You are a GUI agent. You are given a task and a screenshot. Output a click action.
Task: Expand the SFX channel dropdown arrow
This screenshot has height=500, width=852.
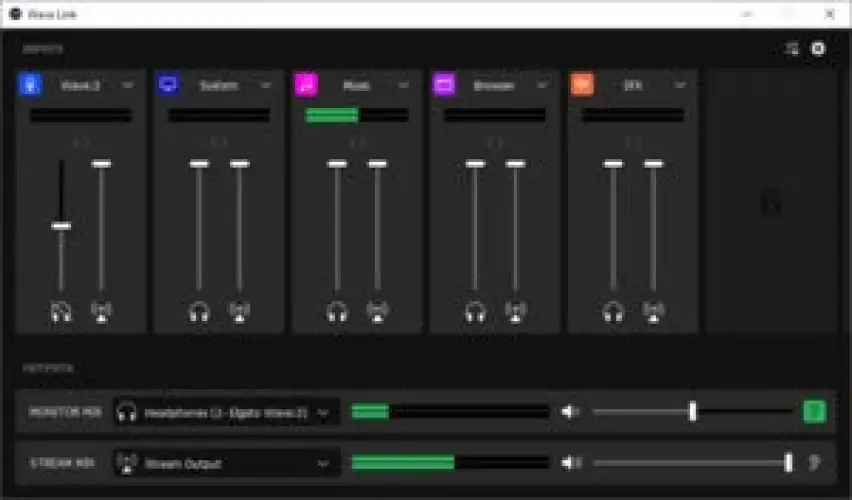[680, 86]
